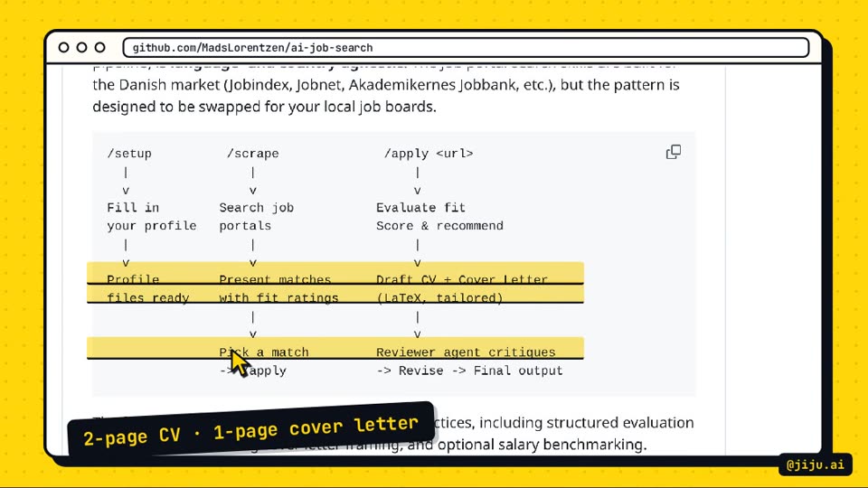Click 'files ready' text in diagram
Screen dimensions: 868x488
147,297
